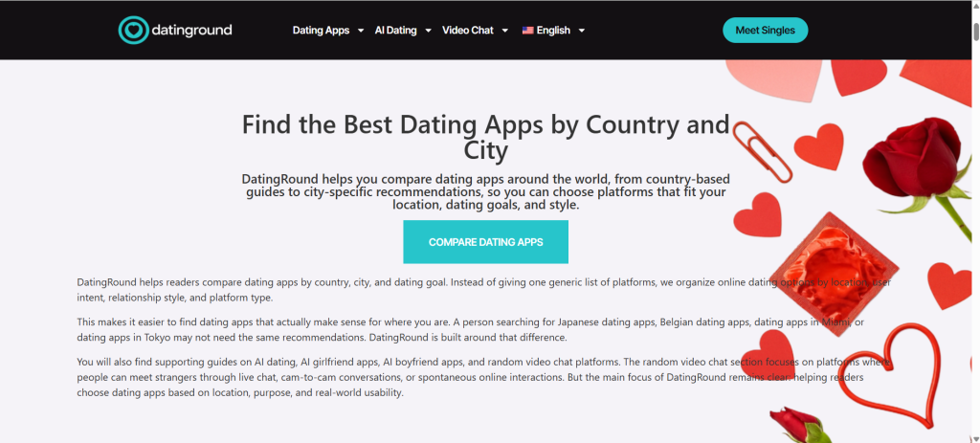Open the AI Dating menu
The image size is (980, 443).
pyautogui.click(x=395, y=30)
